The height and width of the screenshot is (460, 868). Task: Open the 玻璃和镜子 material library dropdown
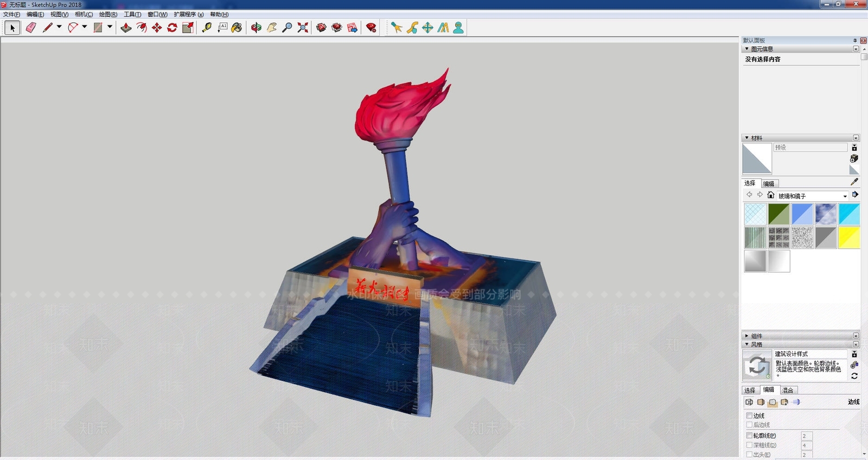point(845,196)
